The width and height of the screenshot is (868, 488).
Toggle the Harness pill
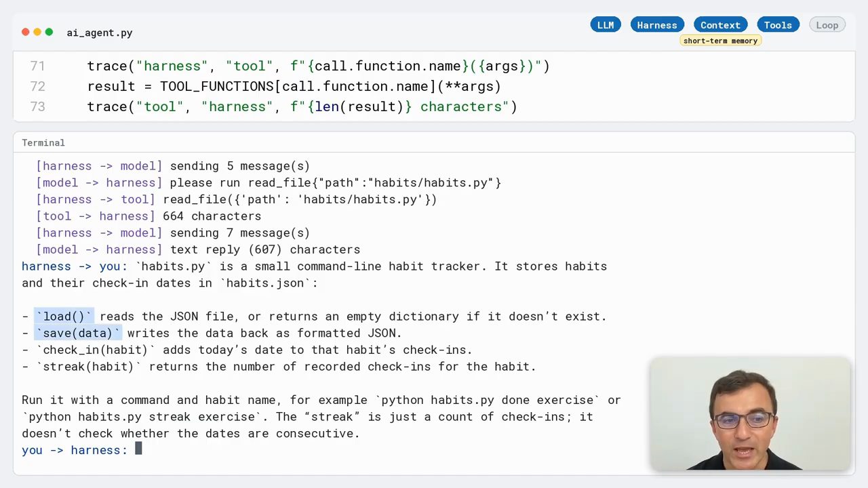pos(657,25)
